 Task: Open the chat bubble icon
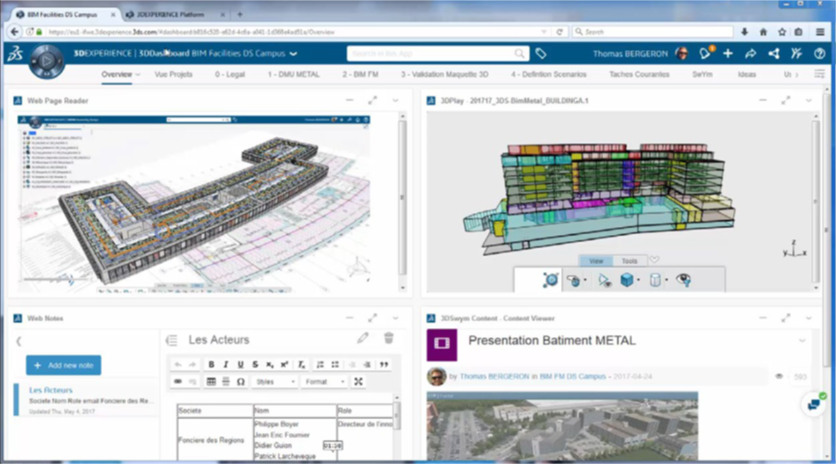click(x=814, y=405)
